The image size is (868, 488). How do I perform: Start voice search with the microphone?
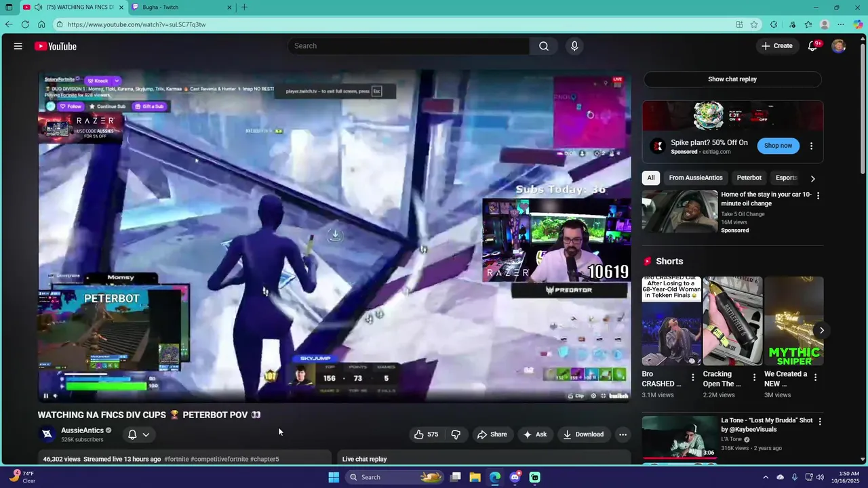point(574,46)
